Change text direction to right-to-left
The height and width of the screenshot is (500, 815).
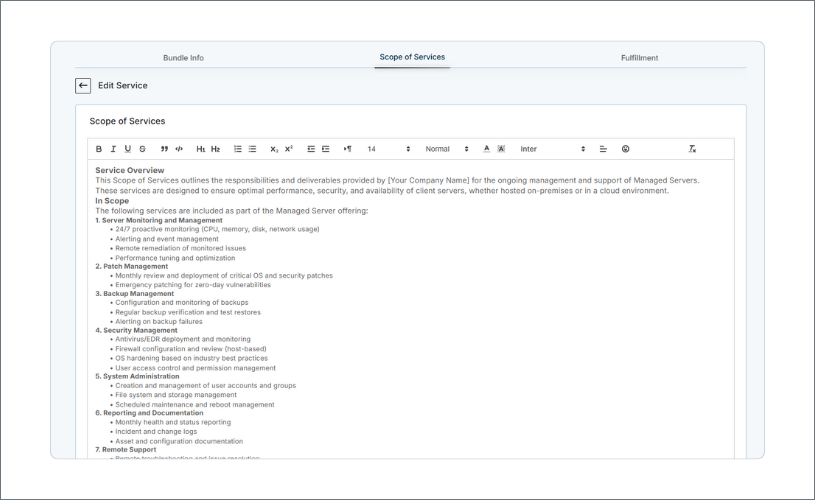347,149
